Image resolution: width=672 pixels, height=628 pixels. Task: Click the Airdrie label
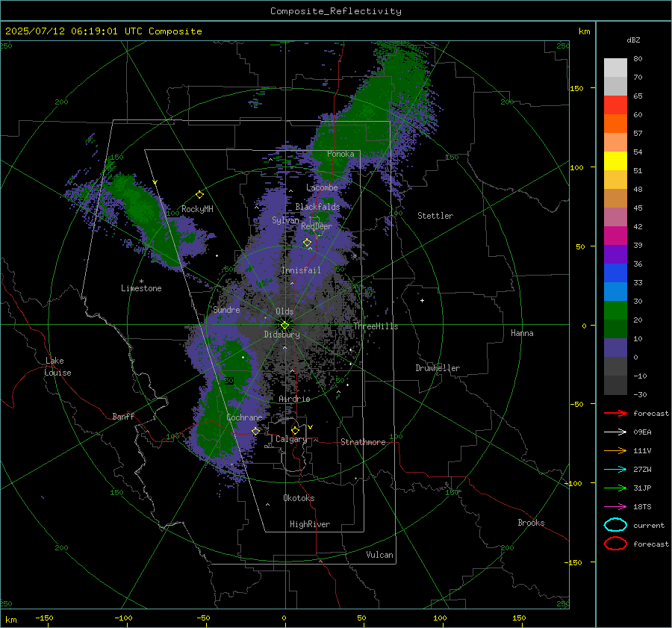click(294, 399)
